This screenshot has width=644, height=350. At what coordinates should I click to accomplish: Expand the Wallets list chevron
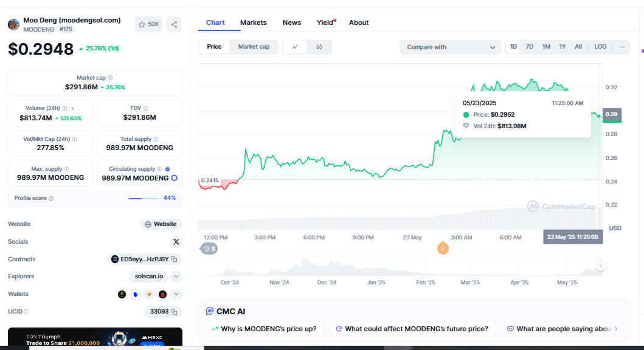(176, 294)
